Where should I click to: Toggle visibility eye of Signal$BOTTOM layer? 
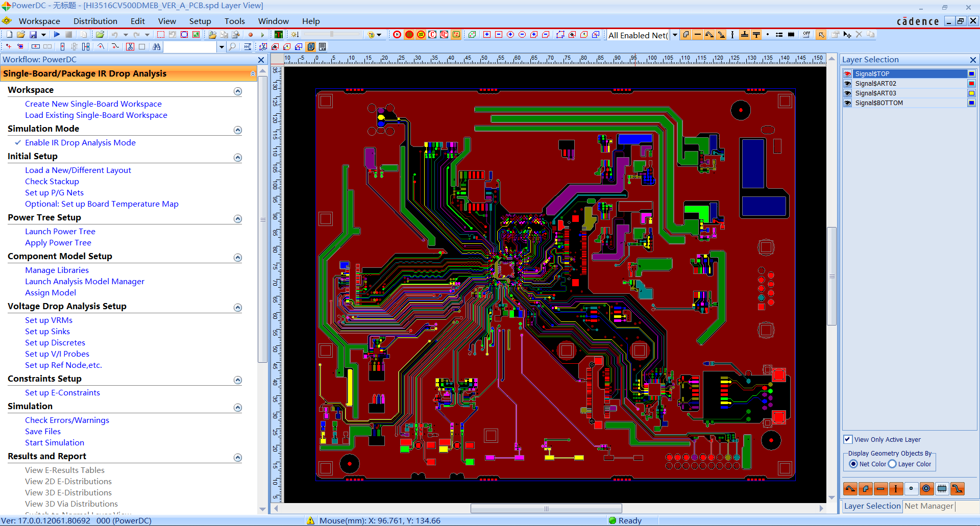click(x=848, y=103)
